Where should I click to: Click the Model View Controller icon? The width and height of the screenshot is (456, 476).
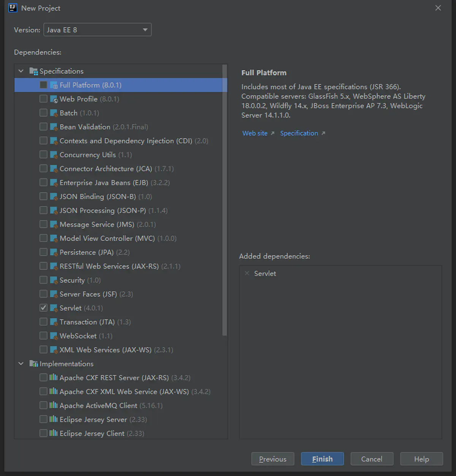point(54,238)
